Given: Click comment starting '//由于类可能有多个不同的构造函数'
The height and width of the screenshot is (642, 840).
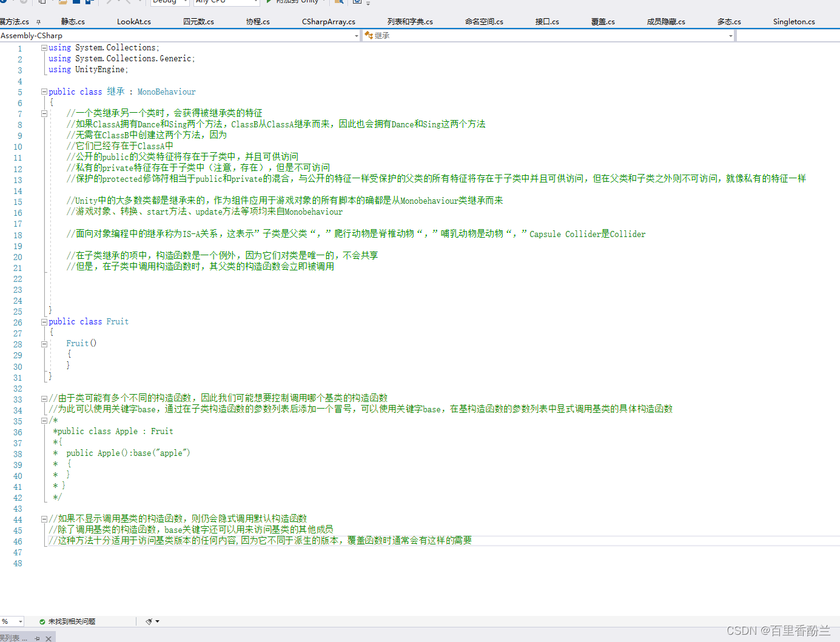Looking at the screenshot, I should click(218, 398).
